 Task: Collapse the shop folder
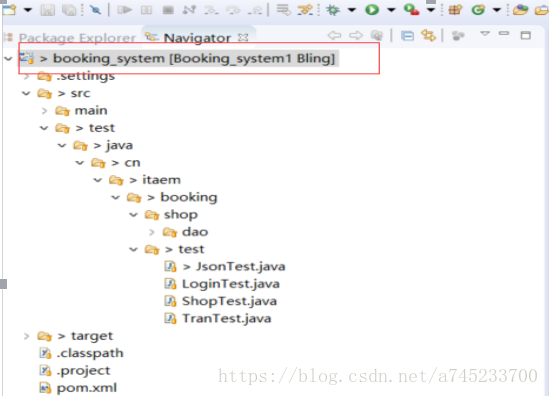(133, 215)
